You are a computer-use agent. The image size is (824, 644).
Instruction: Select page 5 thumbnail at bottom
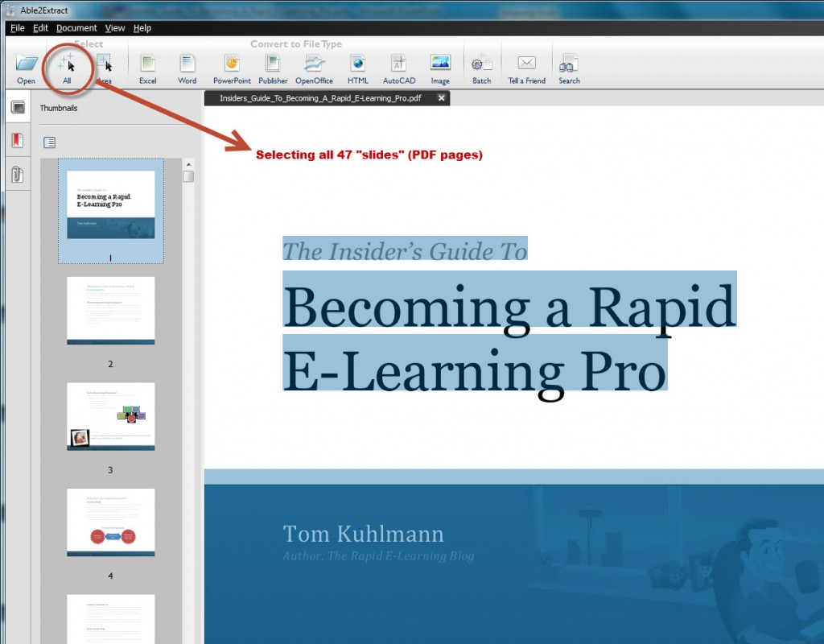[x=111, y=619]
